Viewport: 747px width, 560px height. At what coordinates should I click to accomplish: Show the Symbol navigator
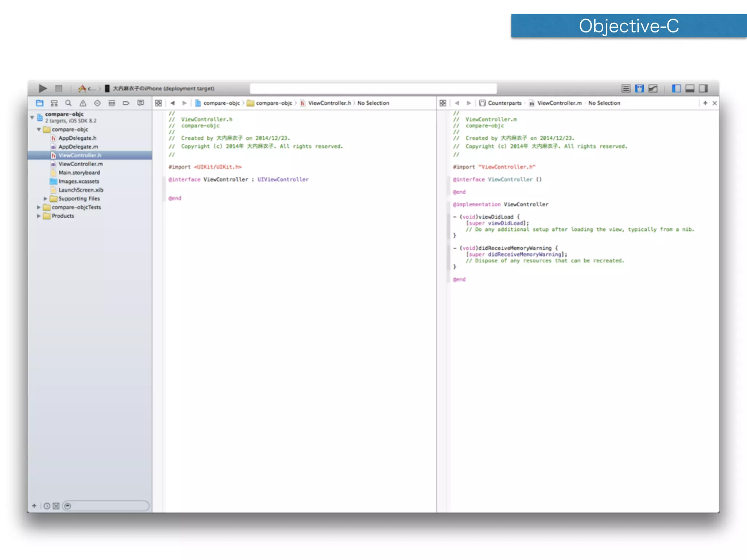54,103
